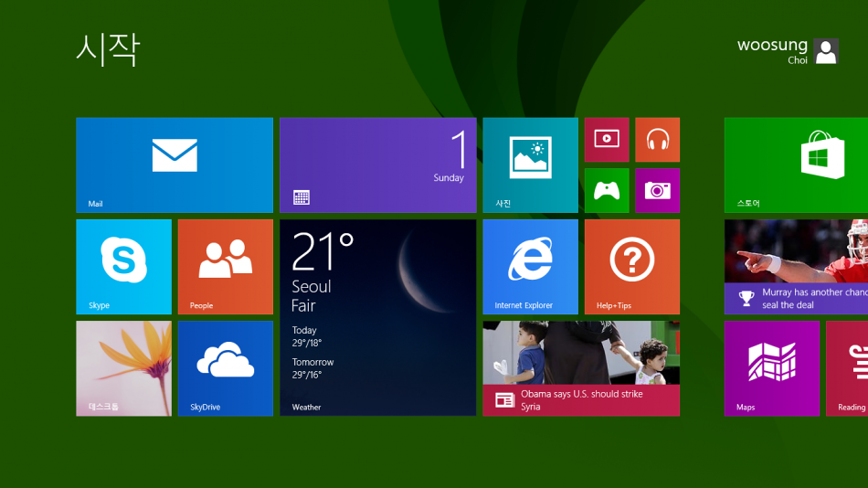Click the 21° temperature reading
The height and width of the screenshot is (488, 868).
323,251
